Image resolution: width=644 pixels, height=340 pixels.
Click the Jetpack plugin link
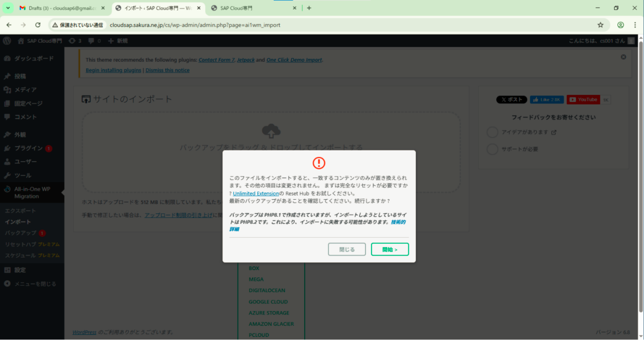pos(245,60)
